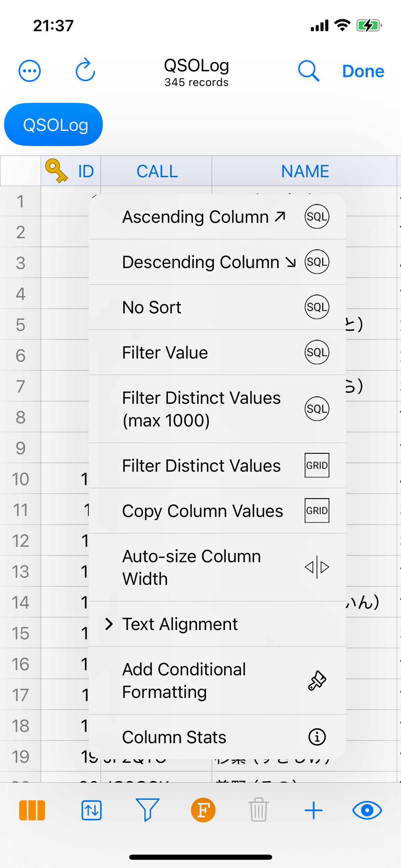The image size is (401, 868).
Task: Open the sort arrows toolbar icon
Action: pos(92,810)
